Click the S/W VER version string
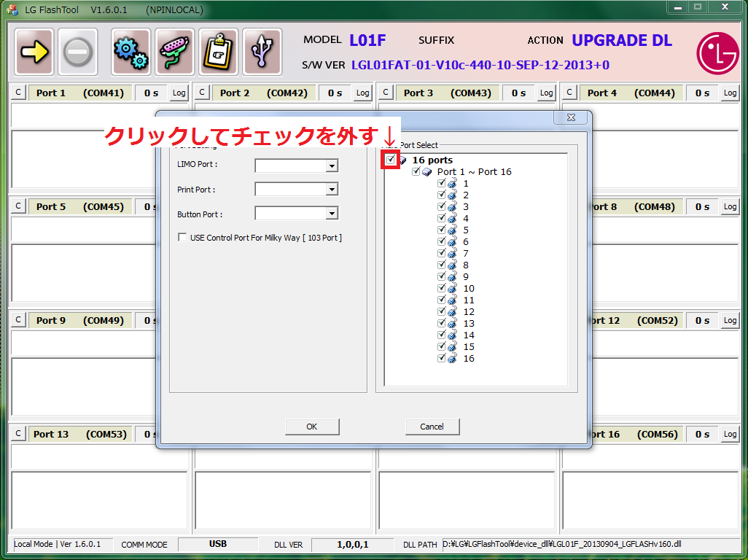 point(480,65)
